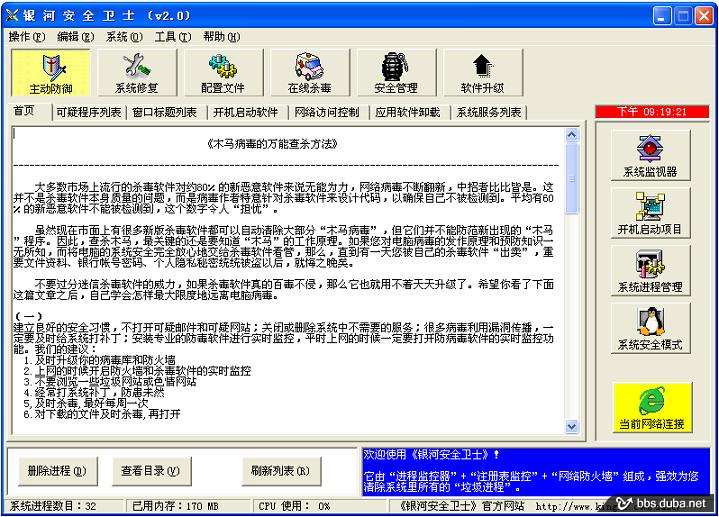Image resolution: width=719 pixels, height=517 pixels.
Task: Open the 工具(T) menu
Action: click(173, 37)
